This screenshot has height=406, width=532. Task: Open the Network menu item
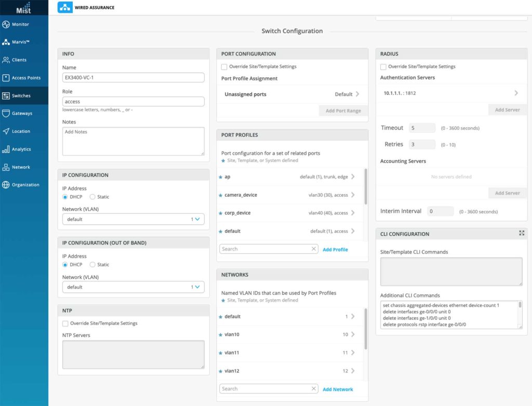coord(21,167)
